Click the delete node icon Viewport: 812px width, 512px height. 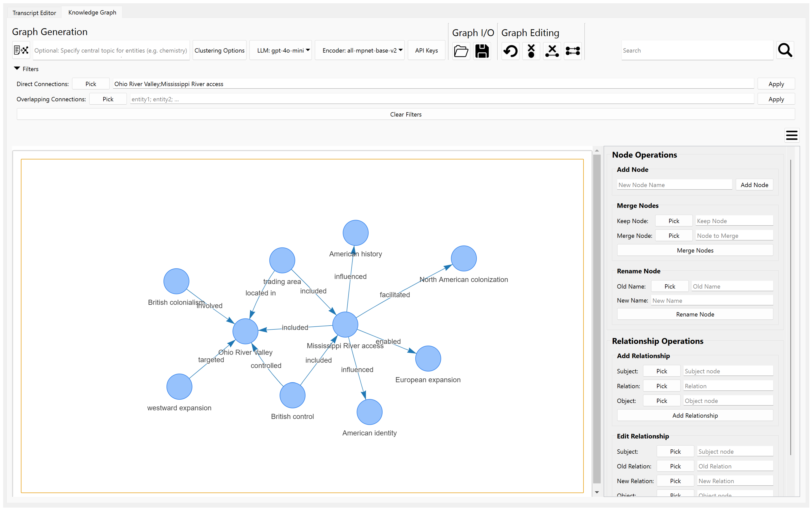coord(531,51)
